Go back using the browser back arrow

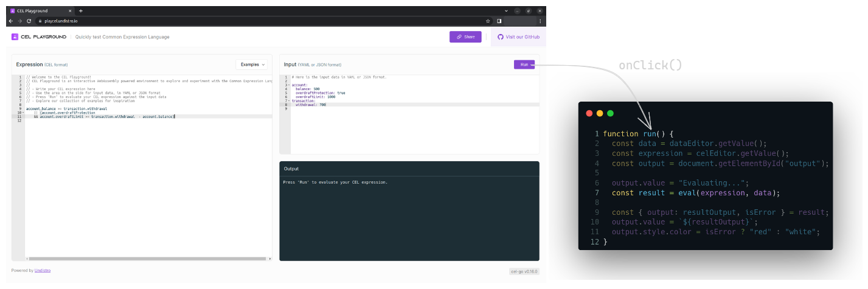10,21
